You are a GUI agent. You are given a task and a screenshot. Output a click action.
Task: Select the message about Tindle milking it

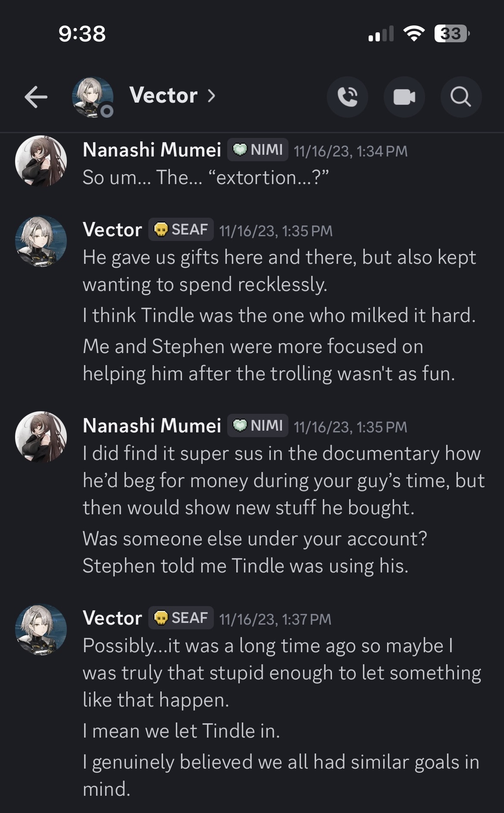(279, 316)
